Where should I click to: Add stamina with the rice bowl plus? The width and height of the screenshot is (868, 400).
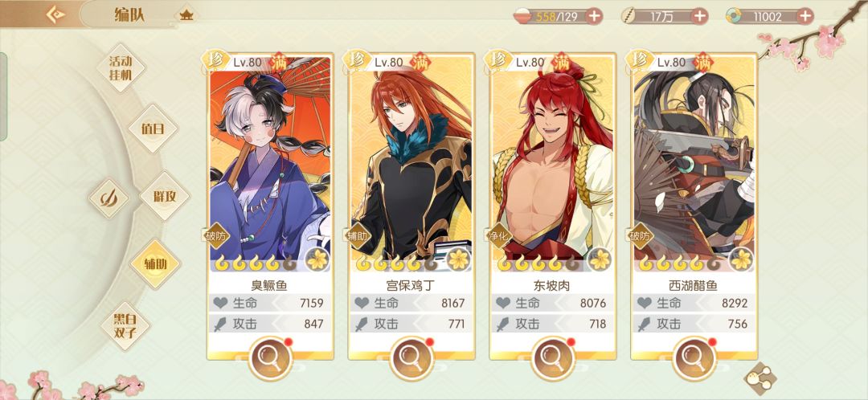coord(593,16)
